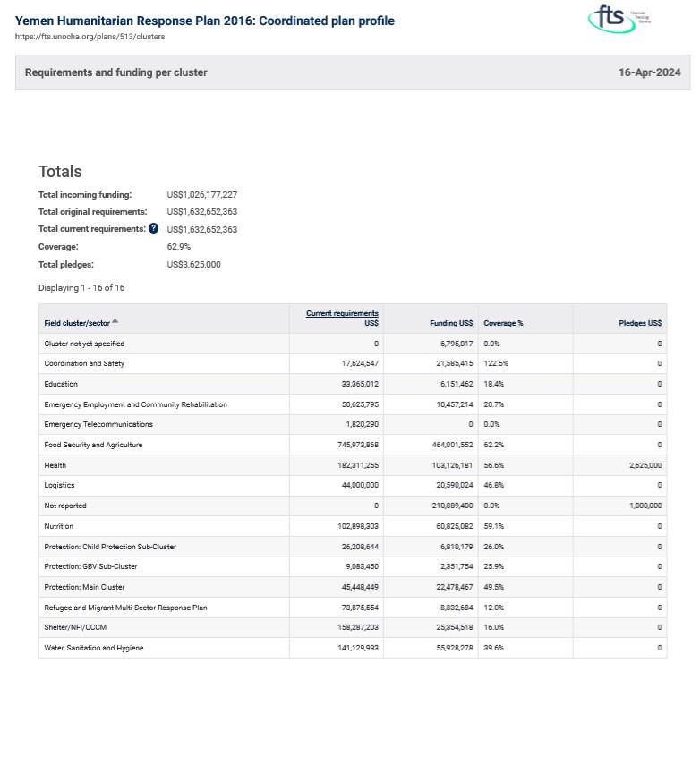Select the Coordination and Safety row label
This screenshot has width=700, height=765.
click(x=84, y=363)
